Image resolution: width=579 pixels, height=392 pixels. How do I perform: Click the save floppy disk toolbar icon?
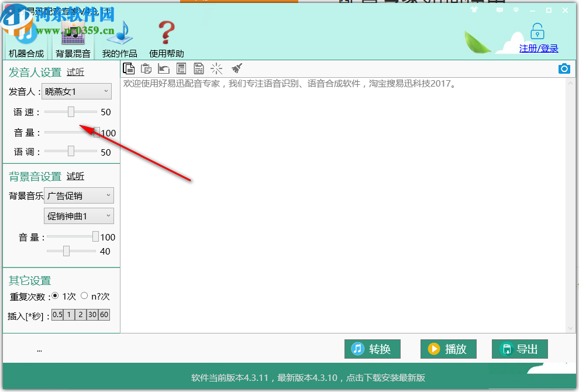pos(199,68)
